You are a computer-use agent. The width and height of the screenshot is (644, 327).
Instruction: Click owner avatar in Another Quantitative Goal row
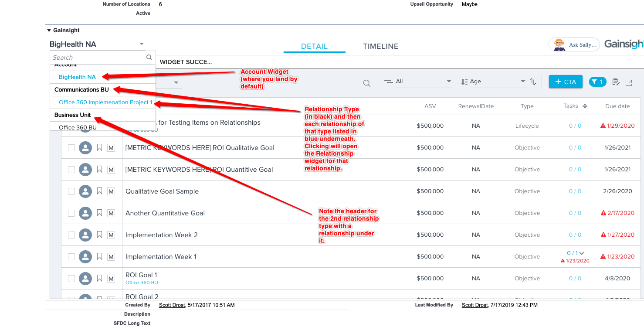(85, 213)
